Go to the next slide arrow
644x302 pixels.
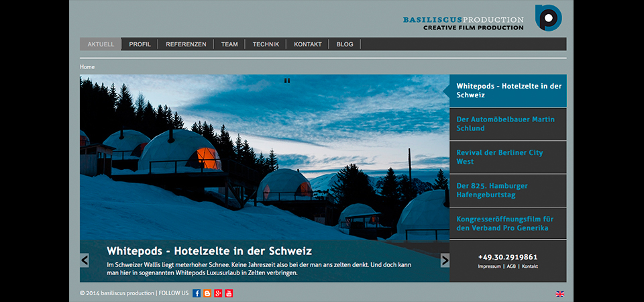pyautogui.click(x=445, y=260)
